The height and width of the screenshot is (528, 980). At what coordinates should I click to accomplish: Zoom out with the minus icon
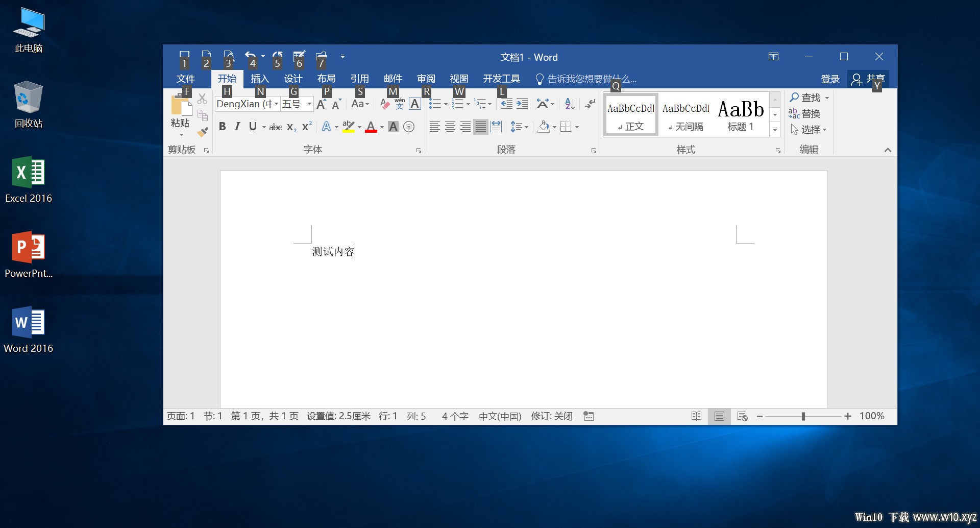759,417
